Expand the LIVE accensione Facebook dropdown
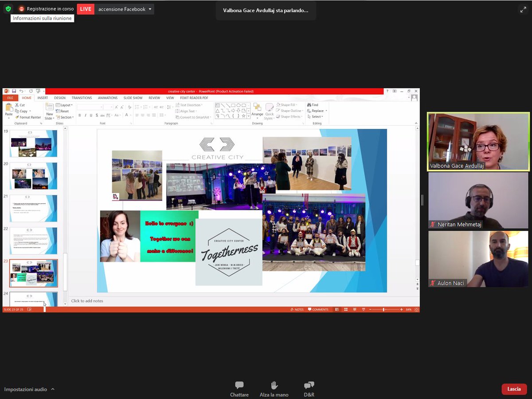 tap(150, 9)
